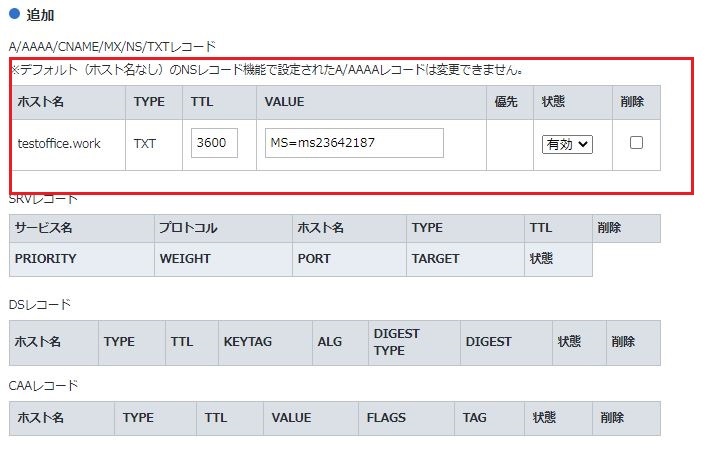Viewport: 720px width, 461px height.
Task: Click the DSレコード section label
Action: (40, 304)
